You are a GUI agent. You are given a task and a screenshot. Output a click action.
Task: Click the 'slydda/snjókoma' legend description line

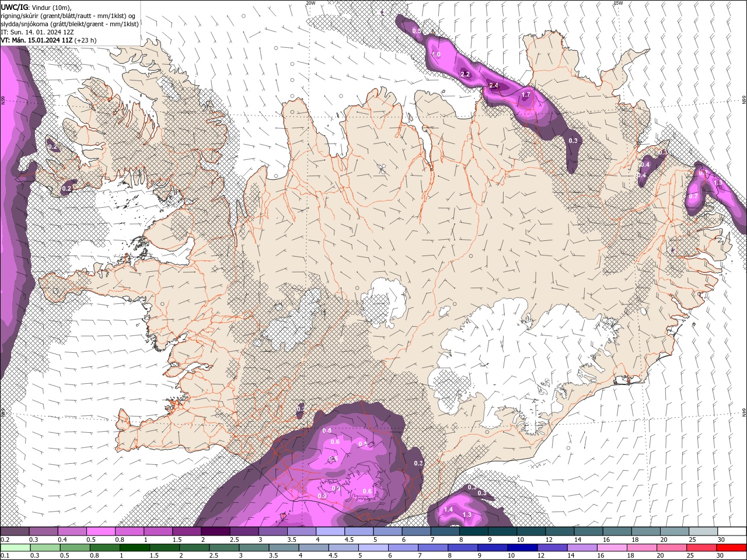pos(69,24)
